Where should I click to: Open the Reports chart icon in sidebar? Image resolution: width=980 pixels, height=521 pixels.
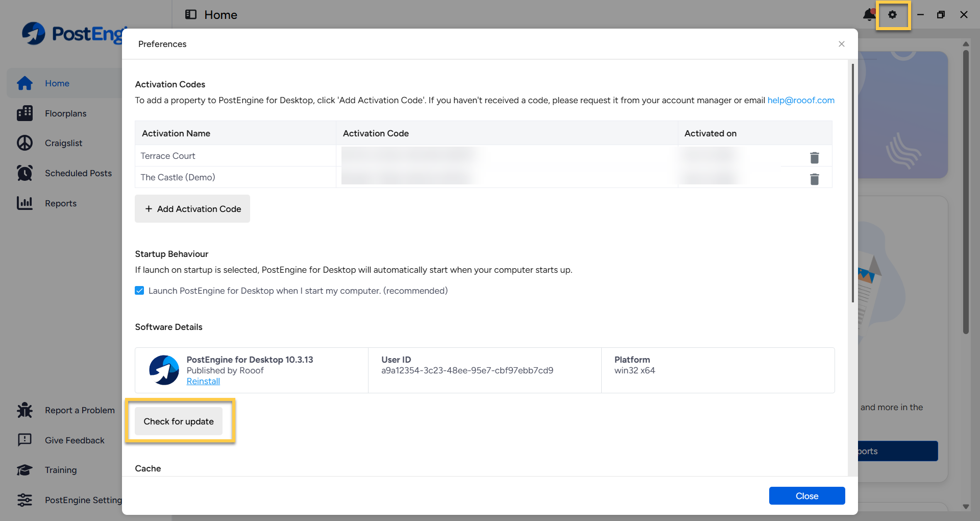pos(24,203)
